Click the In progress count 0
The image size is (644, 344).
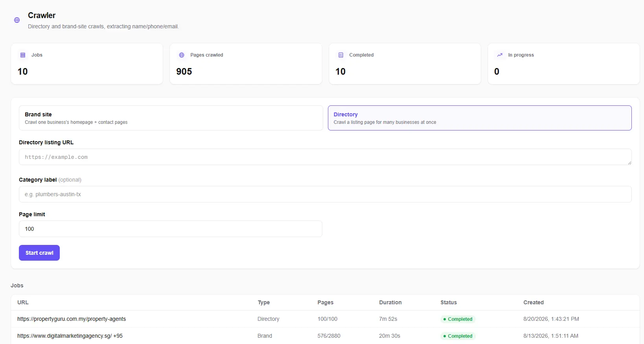coord(497,72)
